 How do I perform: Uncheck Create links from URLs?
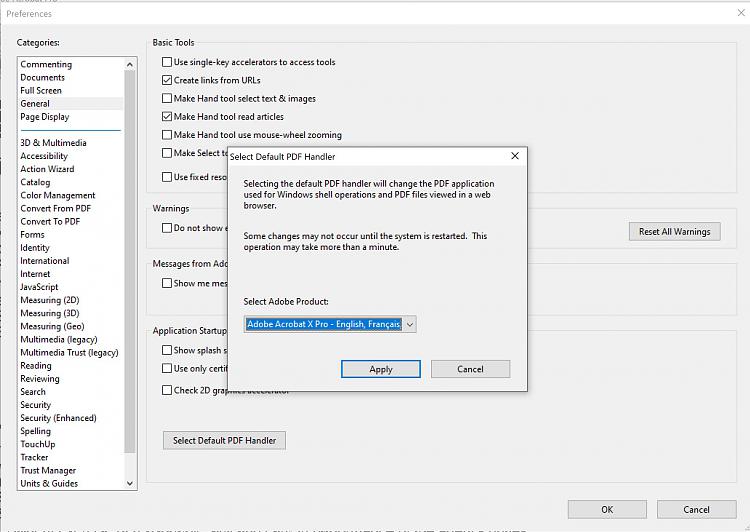pyautogui.click(x=167, y=80)
